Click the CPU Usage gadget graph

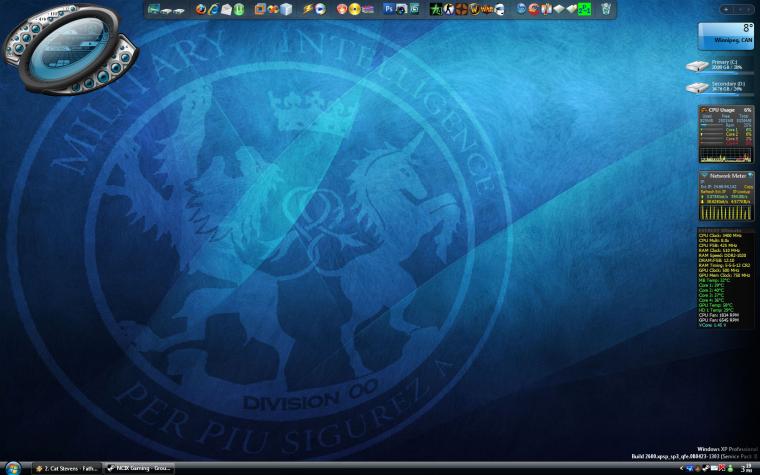pos(726,155)
